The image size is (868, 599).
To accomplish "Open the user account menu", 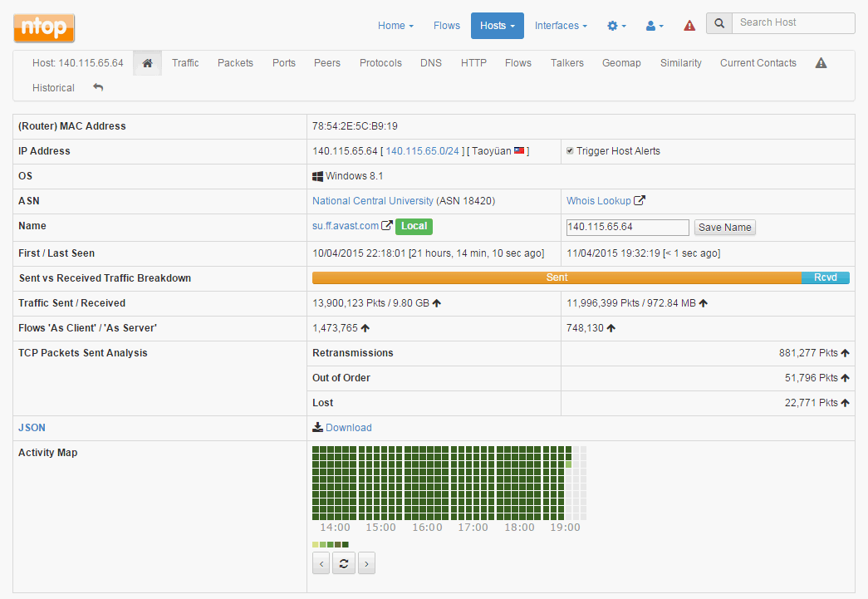I will click(655, 26).
